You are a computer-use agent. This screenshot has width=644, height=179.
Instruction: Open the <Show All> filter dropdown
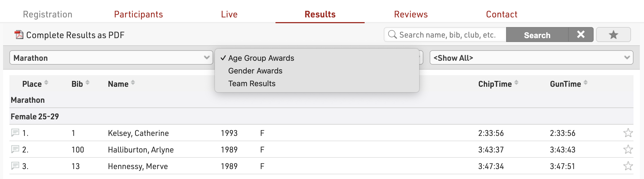[531, 58]
